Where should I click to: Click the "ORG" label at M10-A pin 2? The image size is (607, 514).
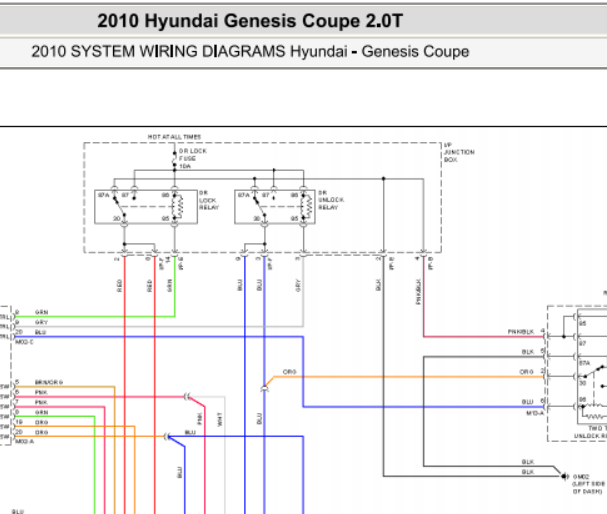pyautogui.click(x=526, y=372)
